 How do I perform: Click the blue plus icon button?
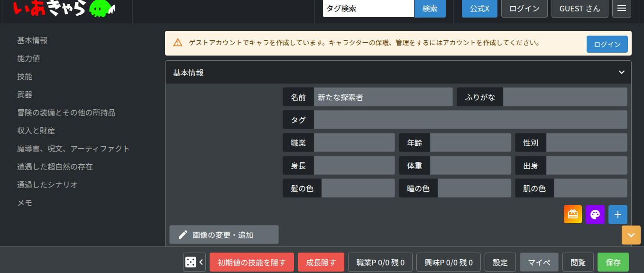pyautogui.click(x=618, y=215)
